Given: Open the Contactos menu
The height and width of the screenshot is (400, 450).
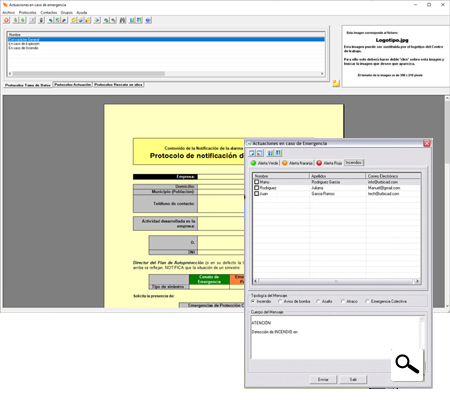Looking at the screenshot, I should point(49,13).
